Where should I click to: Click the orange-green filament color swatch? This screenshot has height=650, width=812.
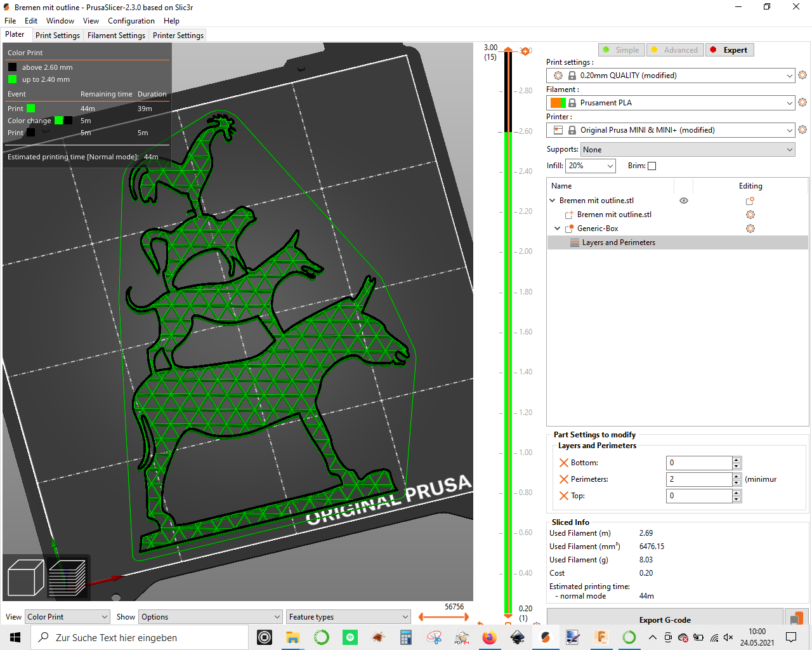558,103
